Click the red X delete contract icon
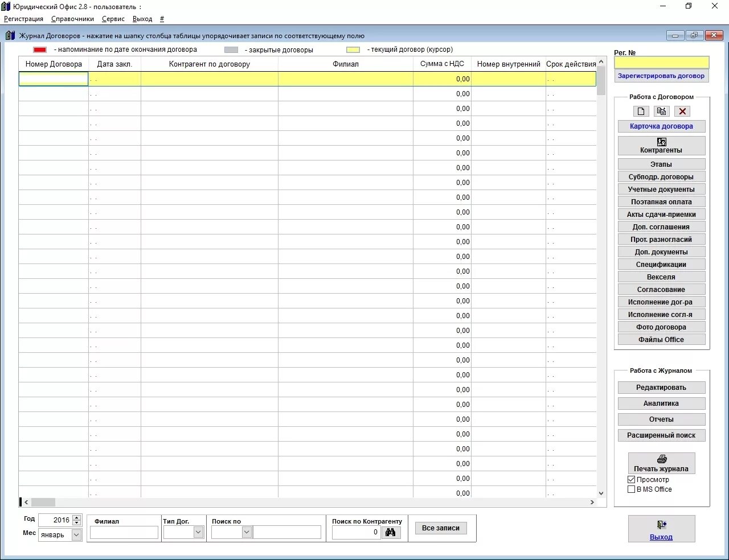This screenshot has width=729, height=560. click(x=682, y=112)
